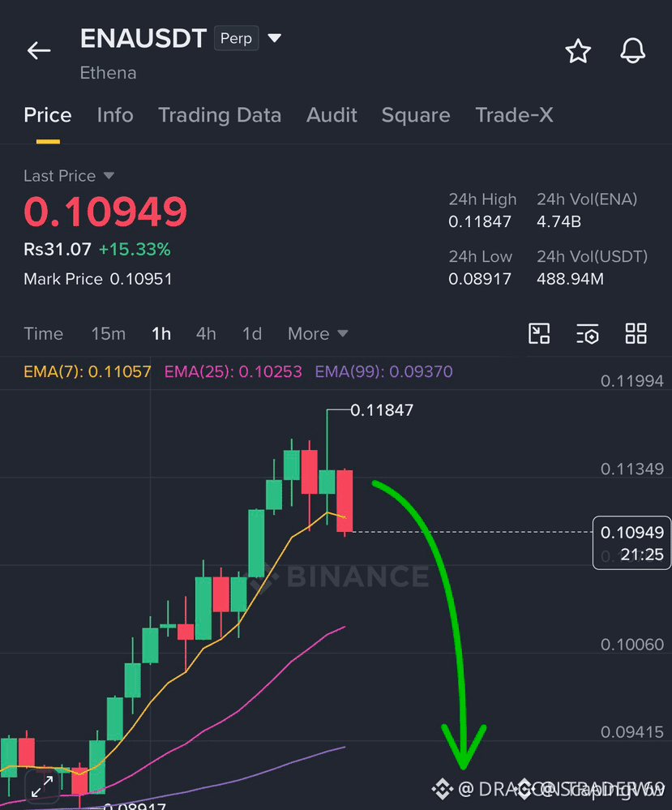Open the Trading Data tab
The width and height of the screenshot is (672, 810).
(x=220, y=116)
